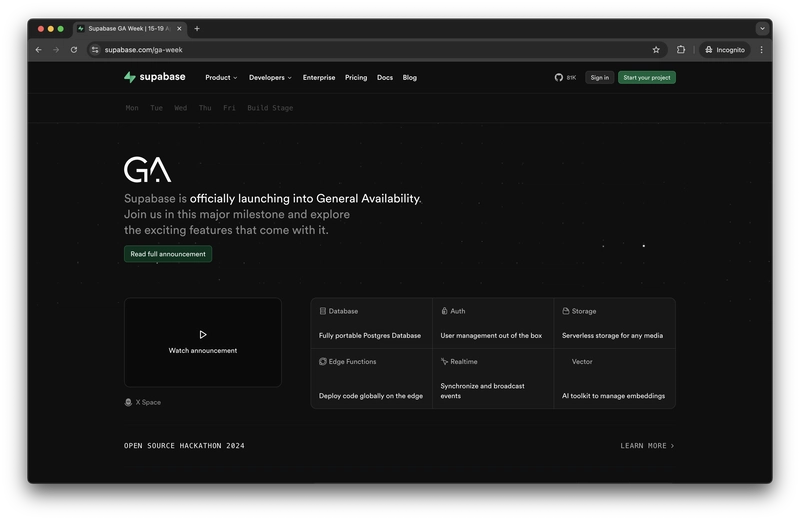This screenshot has width=800, height=520.
Task: Click the 81K GitHub stars count
Action: pos(571,78)
